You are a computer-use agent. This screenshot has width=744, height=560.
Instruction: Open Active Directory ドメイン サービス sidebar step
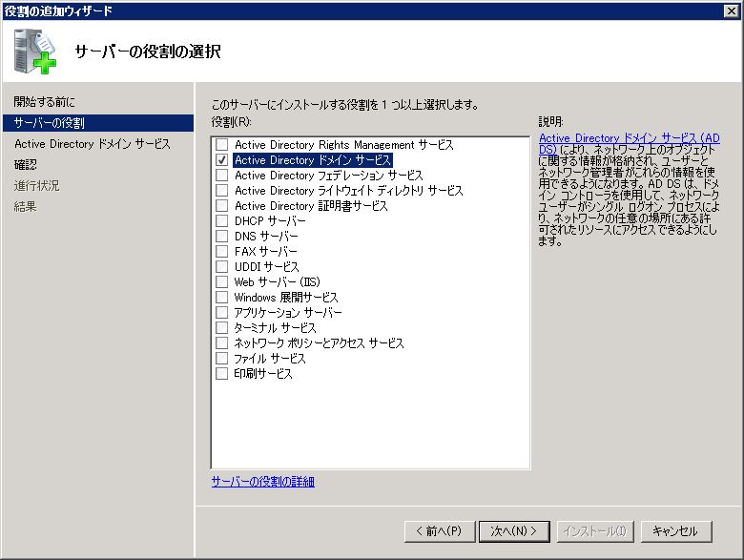click(93, 144)
